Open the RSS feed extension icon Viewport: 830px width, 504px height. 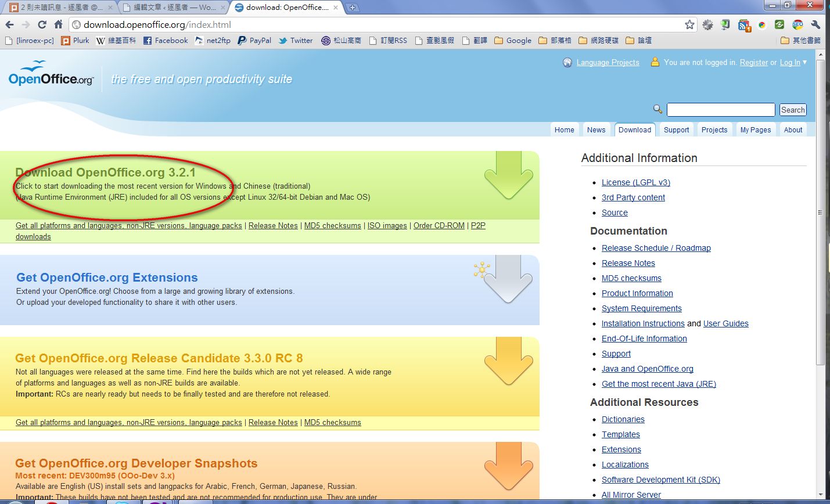pyautogui.click(x=744, y=25)
